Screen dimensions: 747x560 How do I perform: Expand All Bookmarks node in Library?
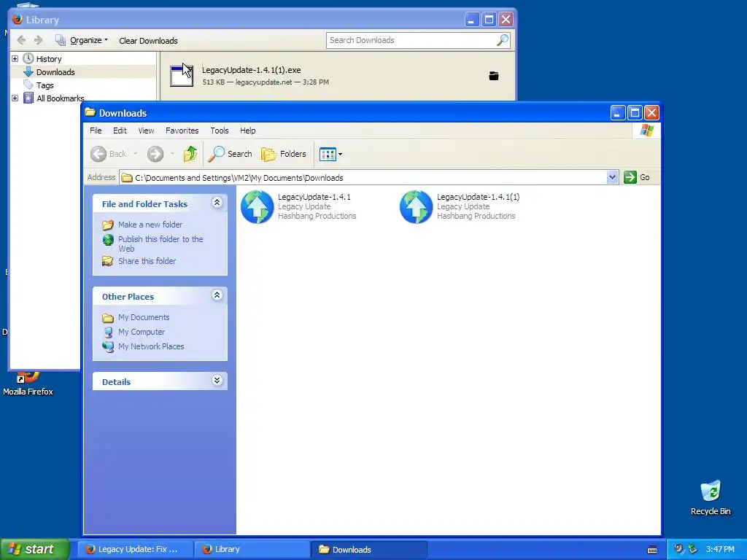pos(15,98)
